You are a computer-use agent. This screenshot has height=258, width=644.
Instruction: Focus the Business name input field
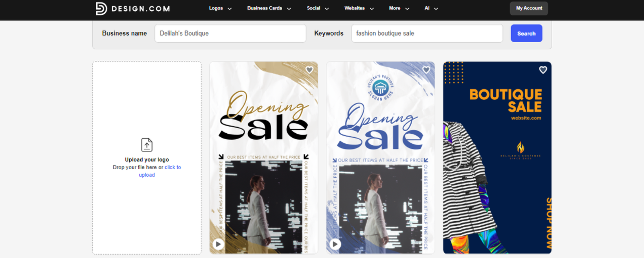230,33
